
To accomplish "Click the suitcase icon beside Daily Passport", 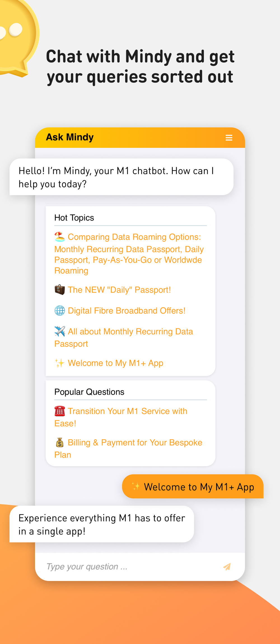I will point(60,290).
